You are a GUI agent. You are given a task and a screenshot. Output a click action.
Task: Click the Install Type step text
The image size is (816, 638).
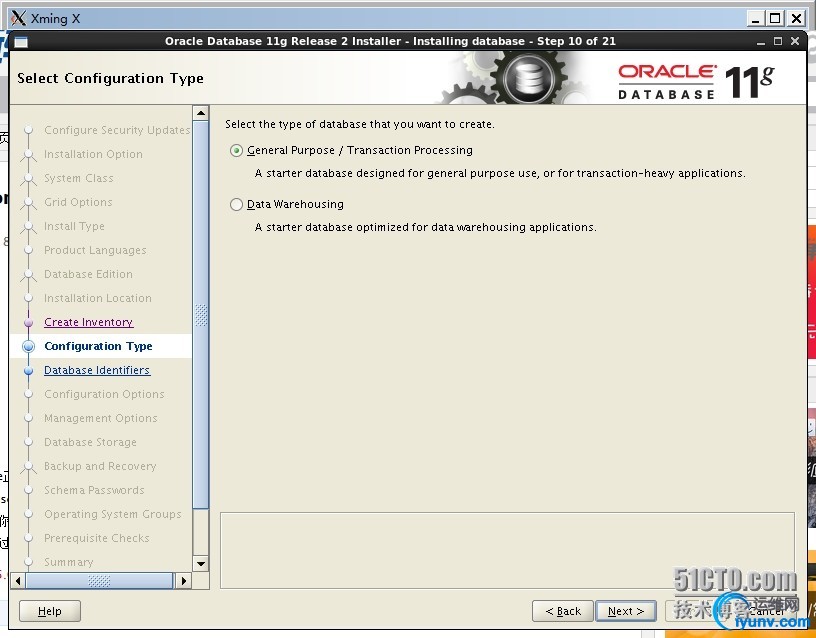74,226
